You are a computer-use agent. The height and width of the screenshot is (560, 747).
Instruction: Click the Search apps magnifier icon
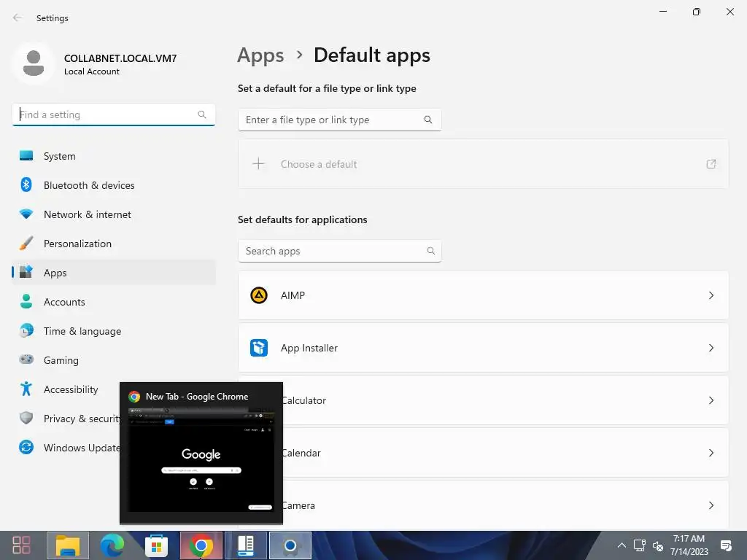click(x=430, y=251)
